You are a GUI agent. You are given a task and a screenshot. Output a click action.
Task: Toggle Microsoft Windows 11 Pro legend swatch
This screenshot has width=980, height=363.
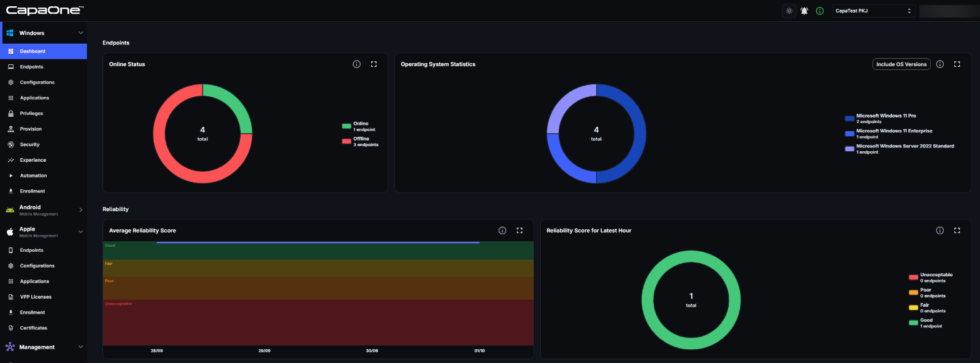[x=849, y=118]
